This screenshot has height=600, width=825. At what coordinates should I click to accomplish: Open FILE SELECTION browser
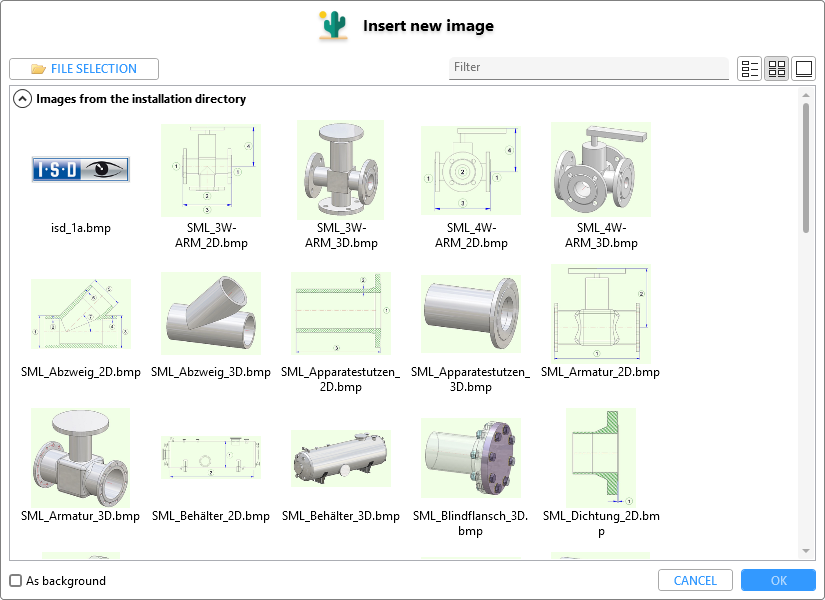click(x=84, y=69)
